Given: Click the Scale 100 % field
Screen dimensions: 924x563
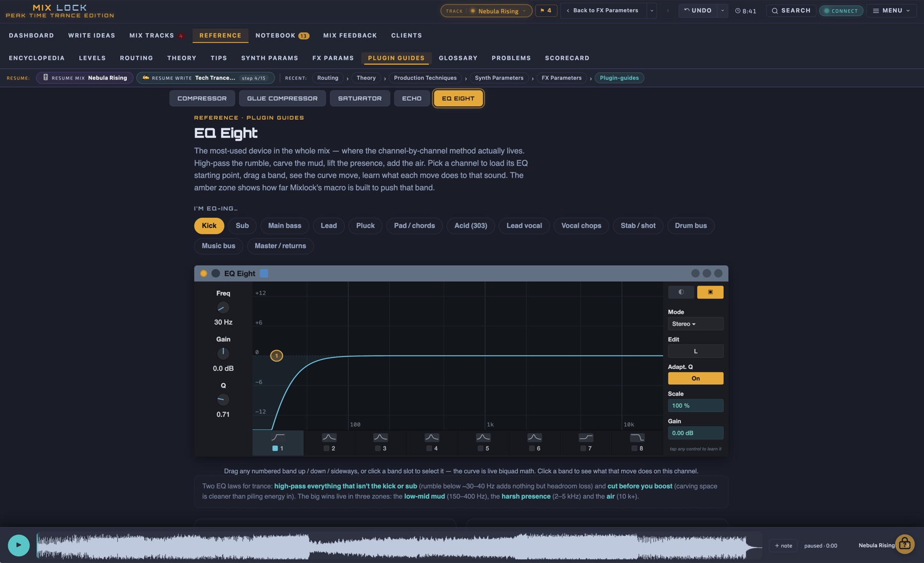Looking at the screenshot, I should coord(696,406).
